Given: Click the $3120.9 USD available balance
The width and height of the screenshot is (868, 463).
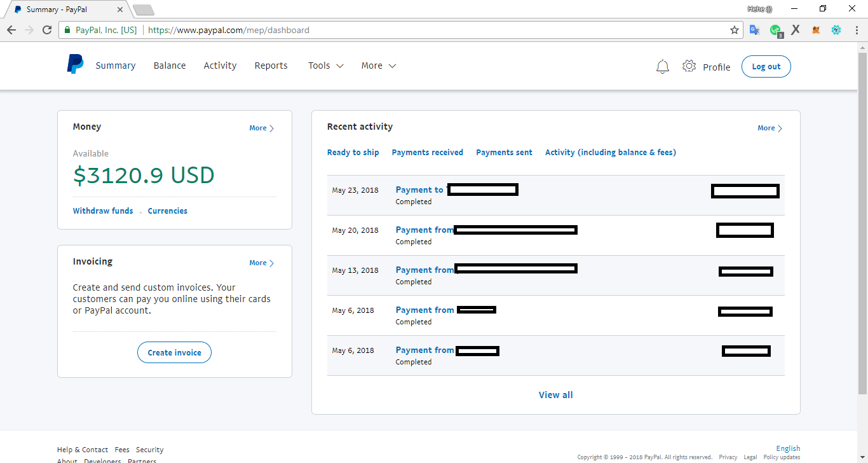Looking at the screenshot, I should [x=144, y=176].
